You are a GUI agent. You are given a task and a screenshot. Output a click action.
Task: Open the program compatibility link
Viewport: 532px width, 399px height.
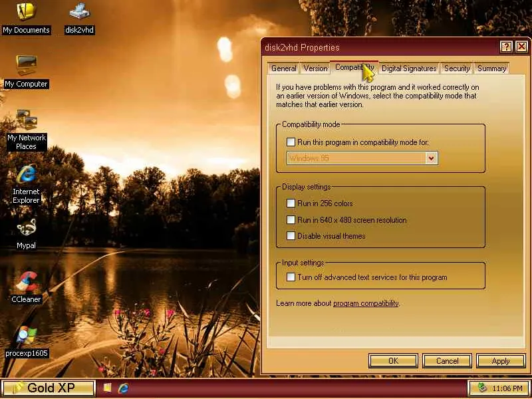point(366,303)
